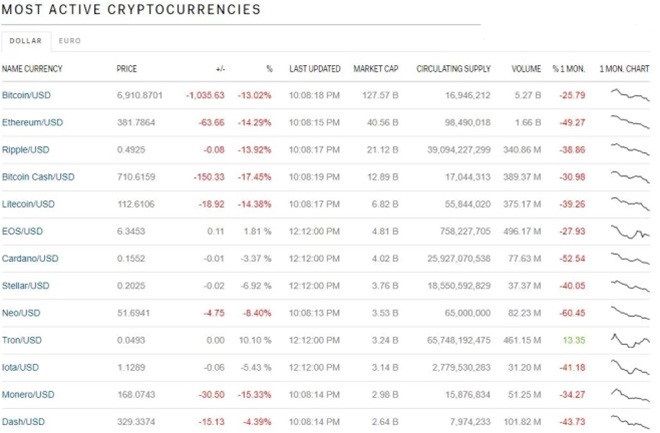Click the MARKET CAP column header
The height and width of the screenshot is (433, 660).
pos(375,69)
